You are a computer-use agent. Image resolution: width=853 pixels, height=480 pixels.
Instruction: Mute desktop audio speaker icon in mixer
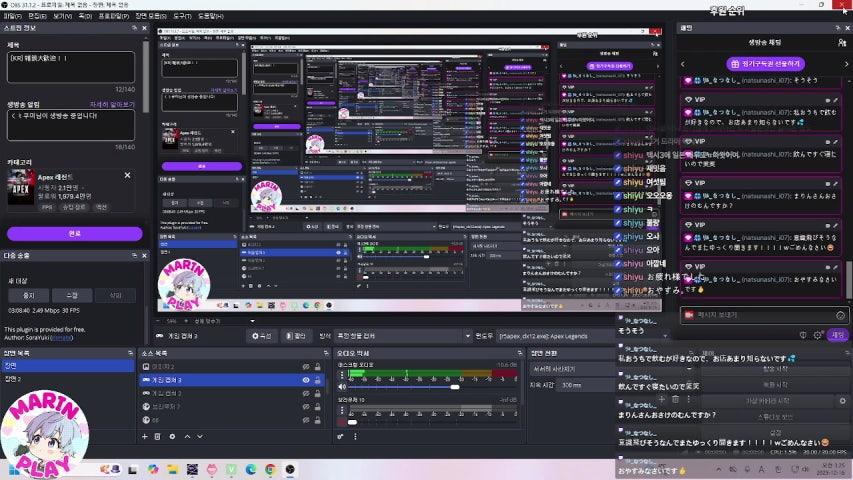click(341, 387)
